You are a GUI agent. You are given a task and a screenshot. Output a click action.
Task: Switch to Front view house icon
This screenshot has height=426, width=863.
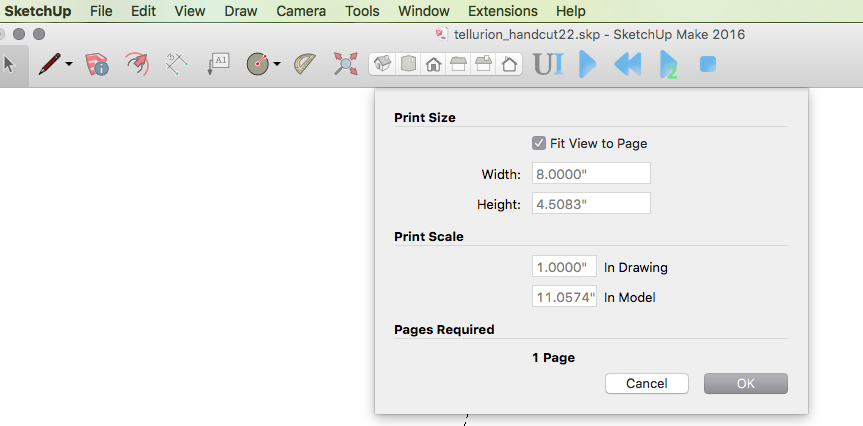(434, 64)
